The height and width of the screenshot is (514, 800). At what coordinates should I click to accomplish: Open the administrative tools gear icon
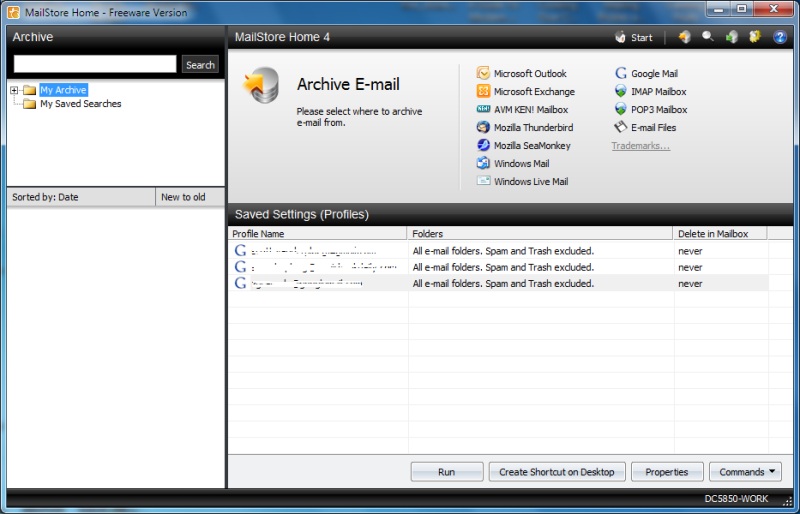pyautogui.click(x=755, y=37)
